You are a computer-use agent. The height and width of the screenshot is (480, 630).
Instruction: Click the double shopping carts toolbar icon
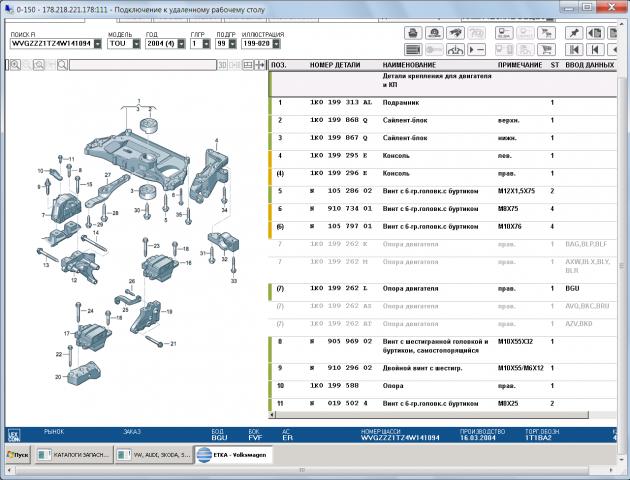[x=546, y=33]
